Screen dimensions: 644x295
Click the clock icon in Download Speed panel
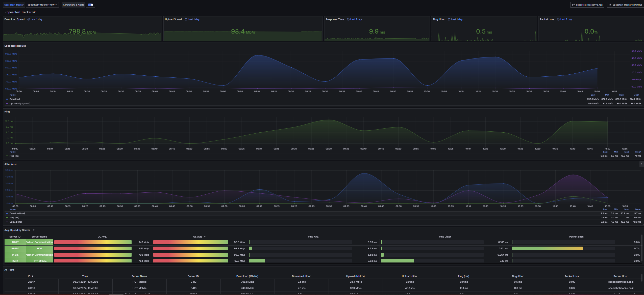pos(29,19)
